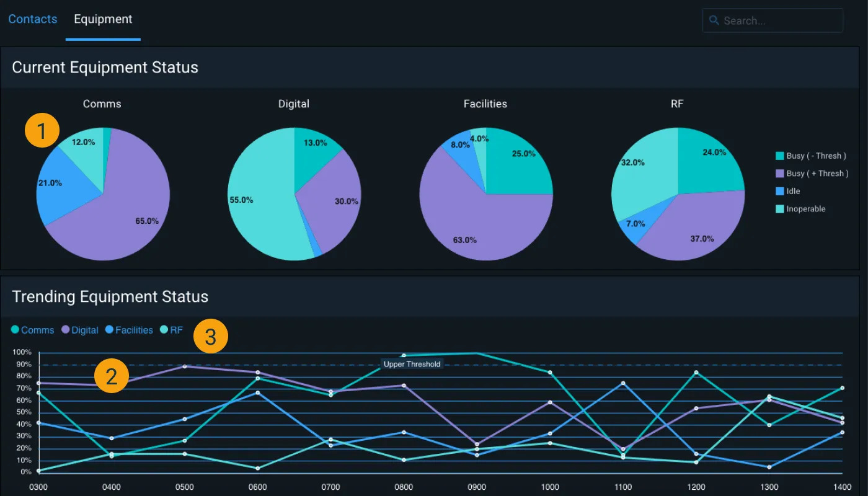Click orange annotation marker number 2
The width and height of the screenshot is (868, 496).
tap(112, 376)
